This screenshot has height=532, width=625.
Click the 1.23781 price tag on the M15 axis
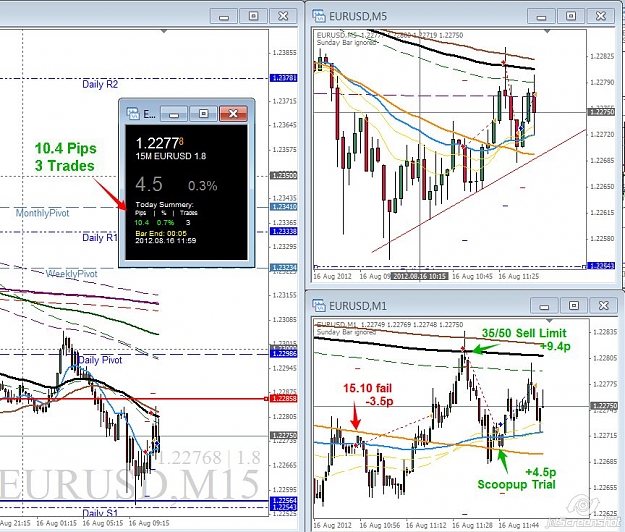pyautogui.click(x=283, y=78)
